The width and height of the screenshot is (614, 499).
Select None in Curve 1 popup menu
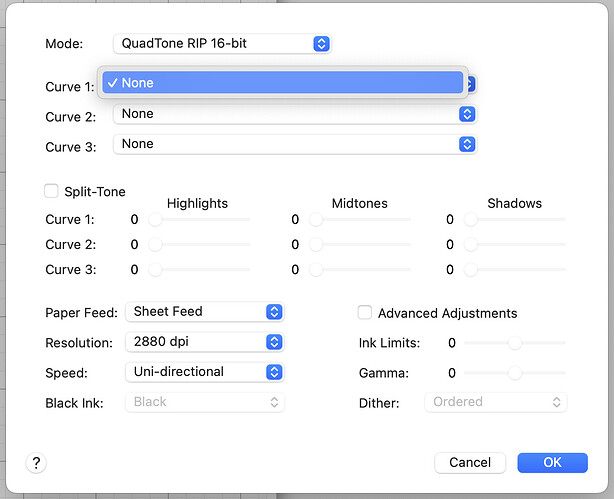tap(283, 83)
